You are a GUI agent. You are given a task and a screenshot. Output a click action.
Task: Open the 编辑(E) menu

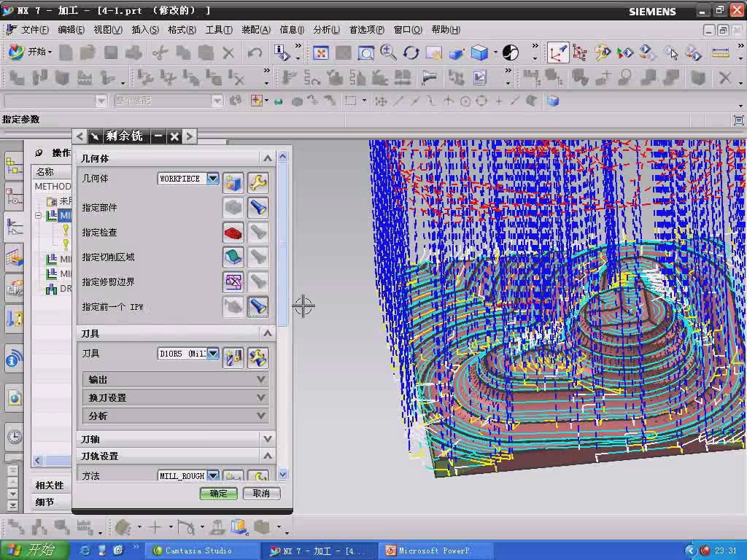coord(71,29)
